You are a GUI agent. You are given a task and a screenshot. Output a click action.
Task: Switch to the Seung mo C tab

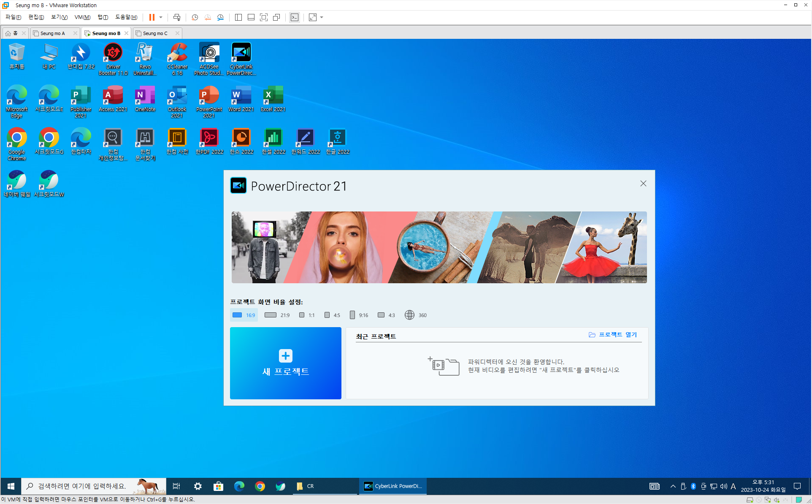[x=155, y=33]
